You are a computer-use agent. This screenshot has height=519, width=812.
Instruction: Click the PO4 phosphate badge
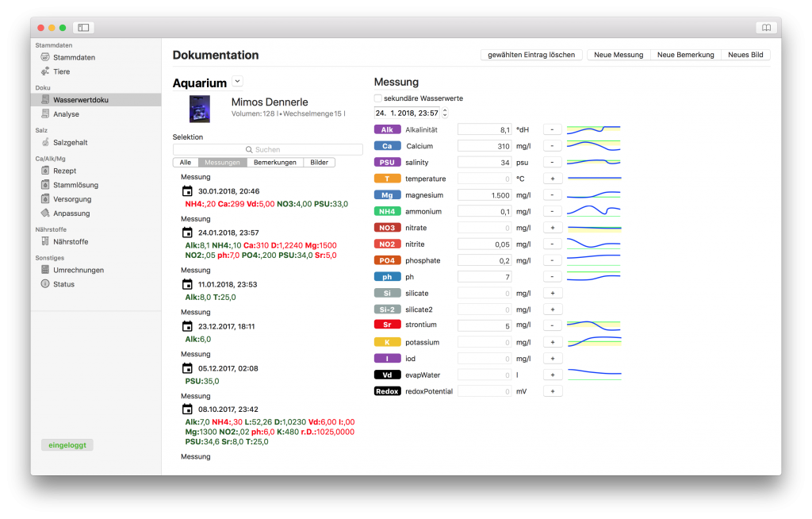coord(387,261)
